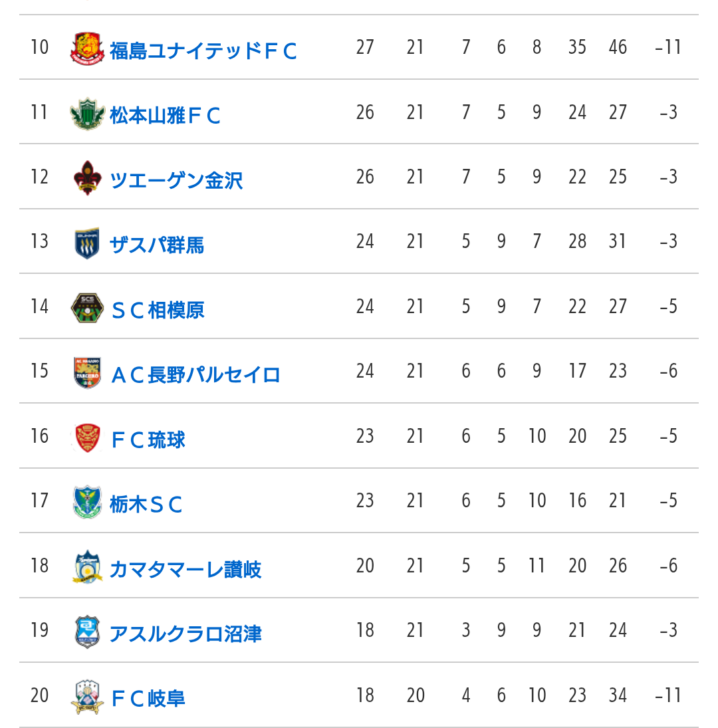The height and width of the screenshot is (728, 718).
Task: Open the ＡＣ長野パルセイロ team link
Action: tap(195, 374)
